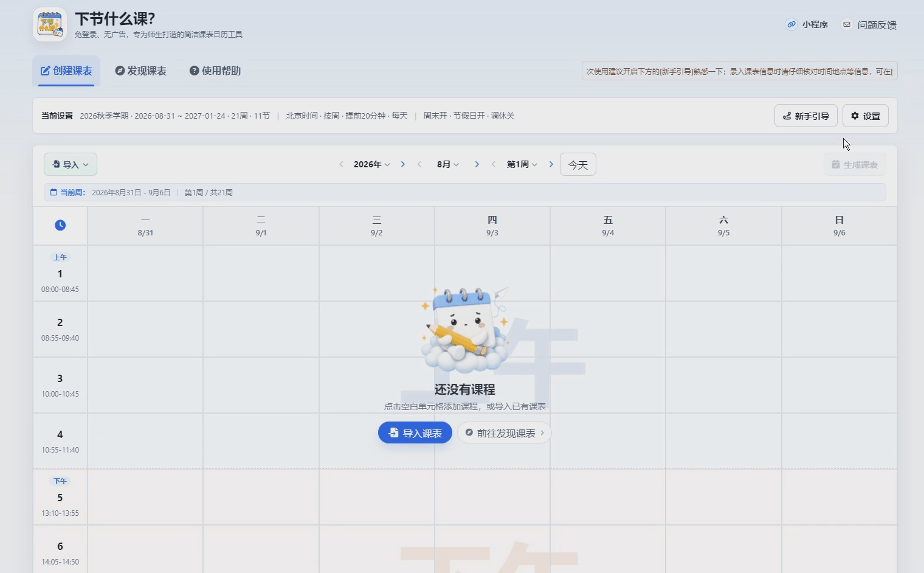Image resolution: width=924 pixels, height=573 pixels.
Task: Click period 1 time 08:00-08:45
Action: tap(60, 290)
